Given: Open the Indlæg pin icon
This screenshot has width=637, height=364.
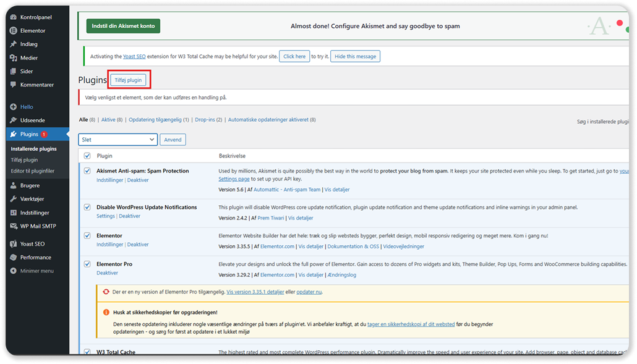Looking at the screenshot, I should coord(14,44).
